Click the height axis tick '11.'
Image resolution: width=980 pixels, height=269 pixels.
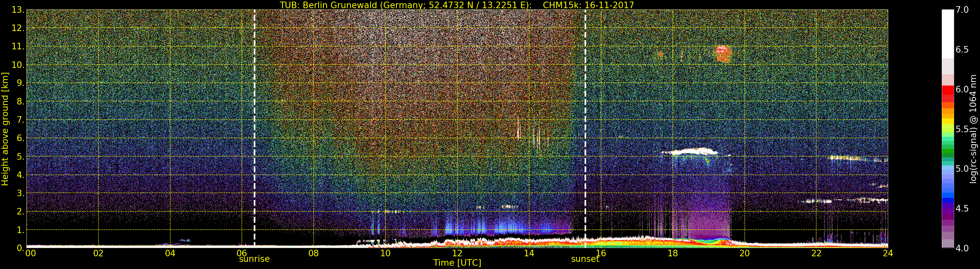click(18, 46)
